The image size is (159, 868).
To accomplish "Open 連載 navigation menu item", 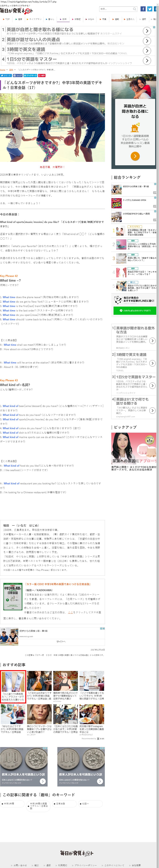I will tap(116, 19).
